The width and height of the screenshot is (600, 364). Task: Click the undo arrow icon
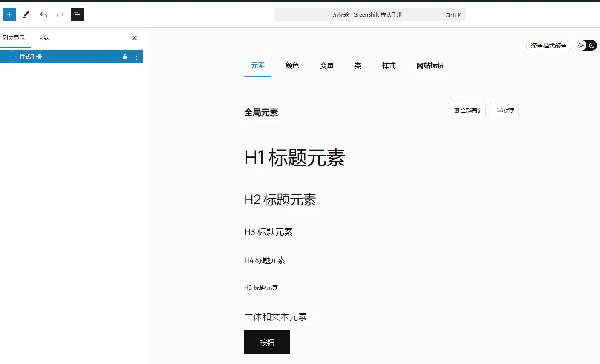[43, 14]
